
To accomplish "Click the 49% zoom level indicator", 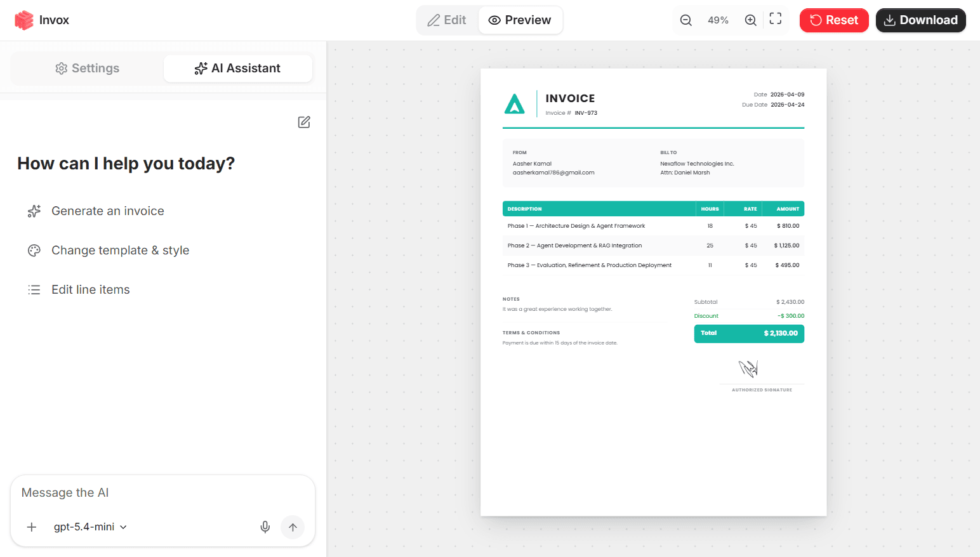I will coord(718,20).
